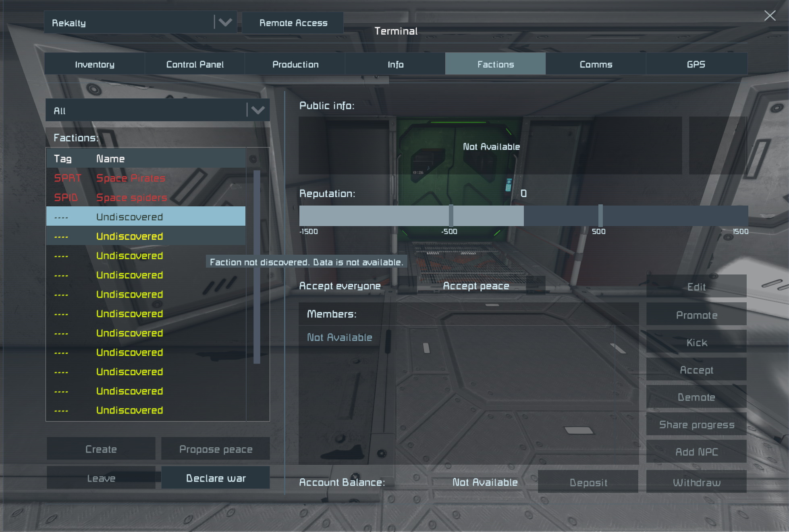
Task: Click the Reputation bar at the -500 marker
Action: click(451, 216)
